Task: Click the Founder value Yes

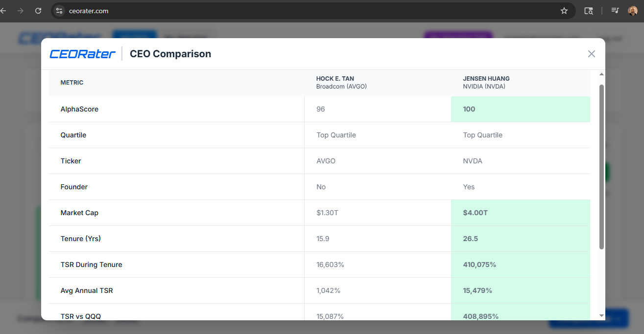Action: (469, 187)
